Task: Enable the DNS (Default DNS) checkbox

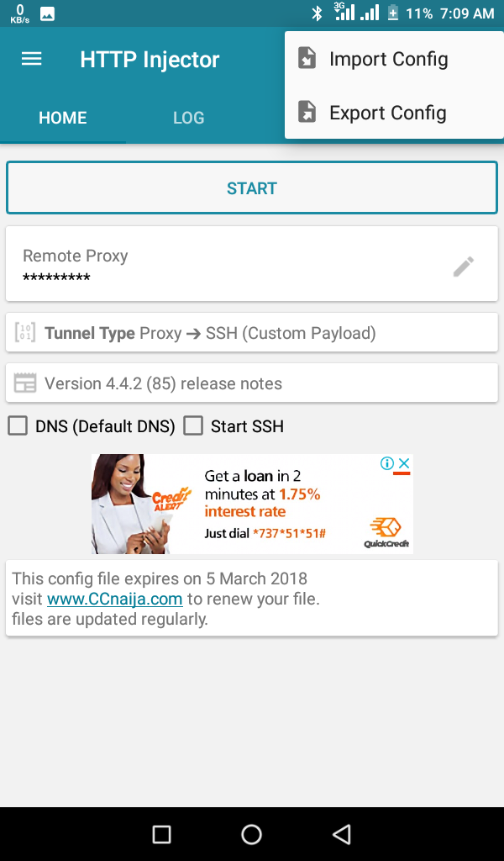Action: (x=18, y=426)
